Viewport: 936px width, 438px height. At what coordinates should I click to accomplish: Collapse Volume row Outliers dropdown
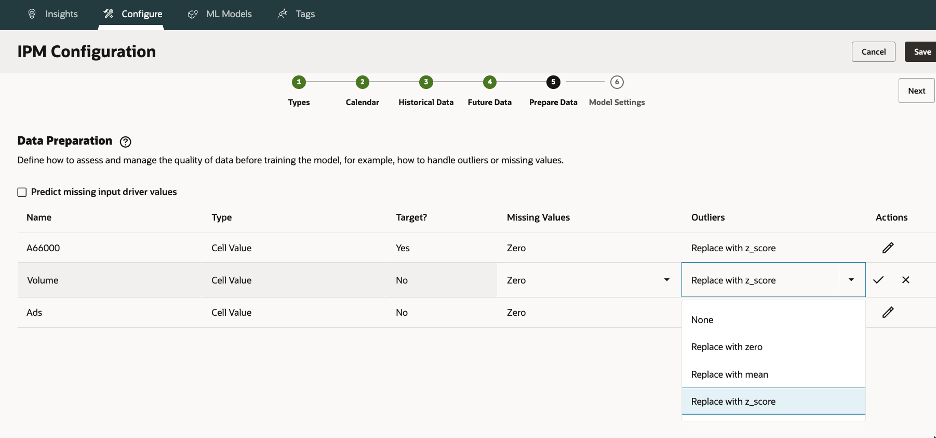pyautogui.click(x=851, y=281)
